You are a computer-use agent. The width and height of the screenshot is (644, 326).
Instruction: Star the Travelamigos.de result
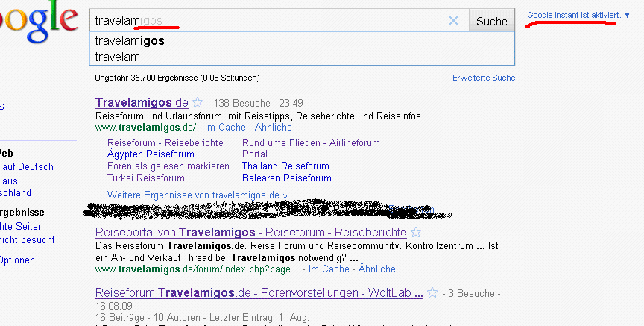pyautogui.click(x=198, y=103)
